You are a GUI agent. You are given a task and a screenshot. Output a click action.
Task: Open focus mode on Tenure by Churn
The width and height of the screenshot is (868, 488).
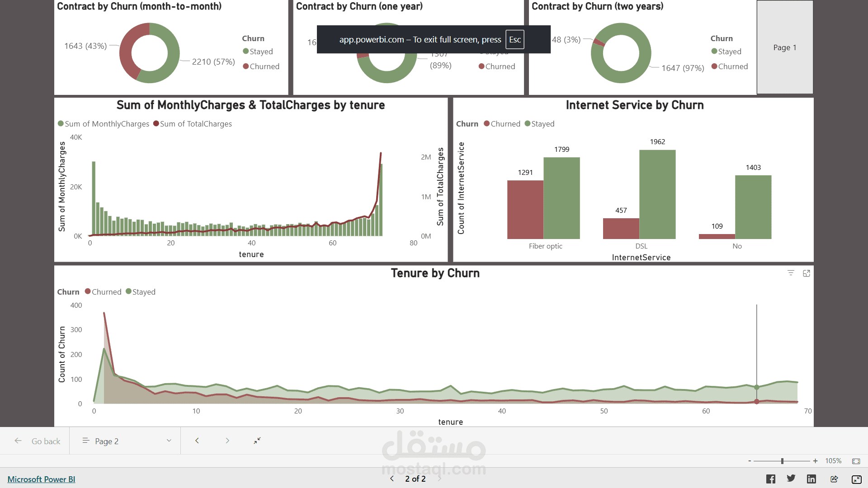[x=807, y=273]
